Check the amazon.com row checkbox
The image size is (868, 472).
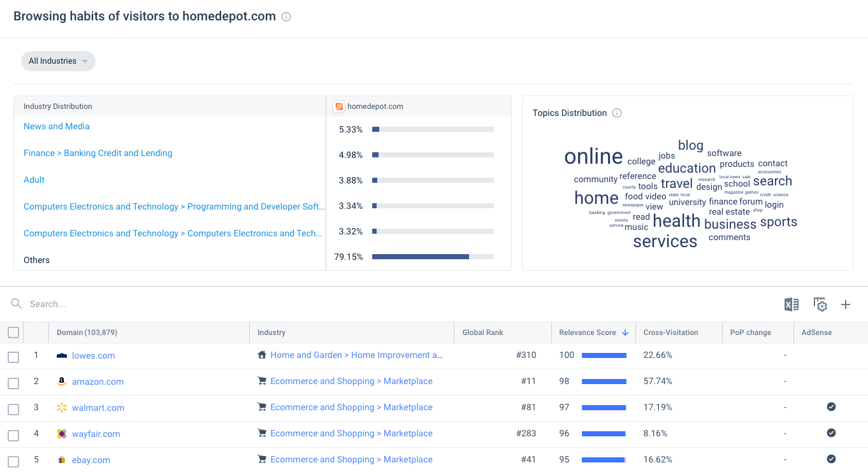(x=13, y=383)
